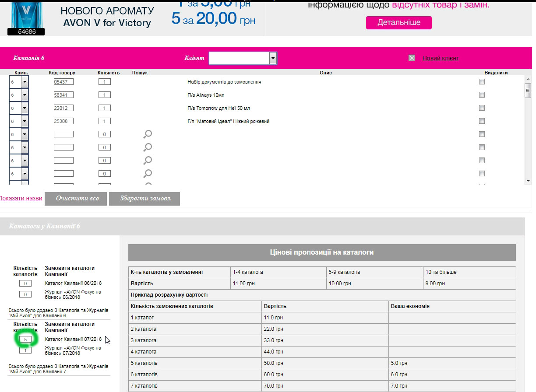Open the Новий клієнт link
This screenshot has width=536, height=392.
click(441, 58)
